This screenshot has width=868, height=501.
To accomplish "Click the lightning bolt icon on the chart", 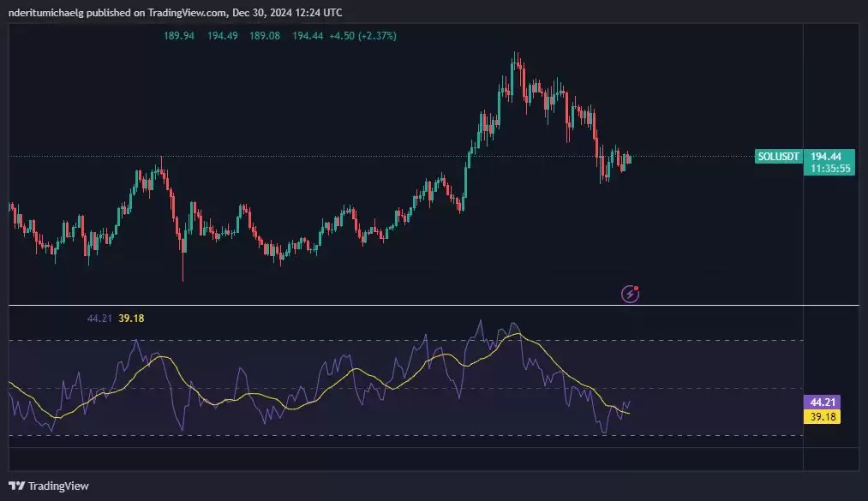I will [x=629, y=294].
